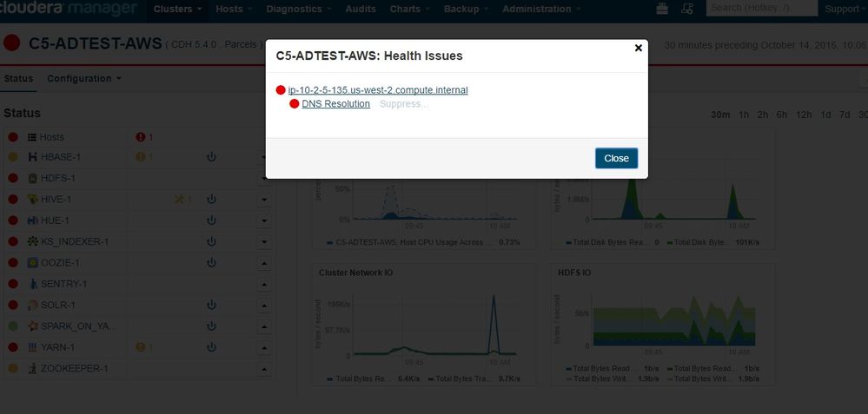Viewport: 868px width, 414px height.
Task: Open the DNS Resolution health issue link
Action: click(335, 104)
